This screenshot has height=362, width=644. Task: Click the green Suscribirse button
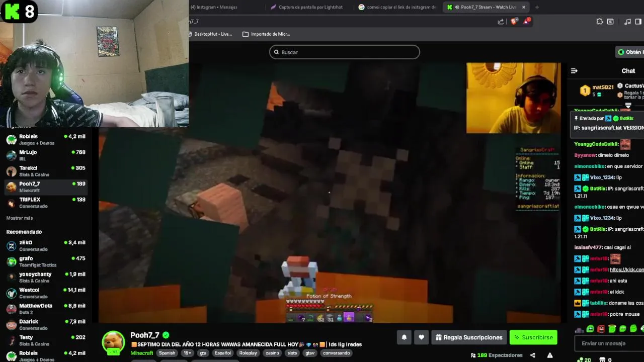(x=533, y=337)
